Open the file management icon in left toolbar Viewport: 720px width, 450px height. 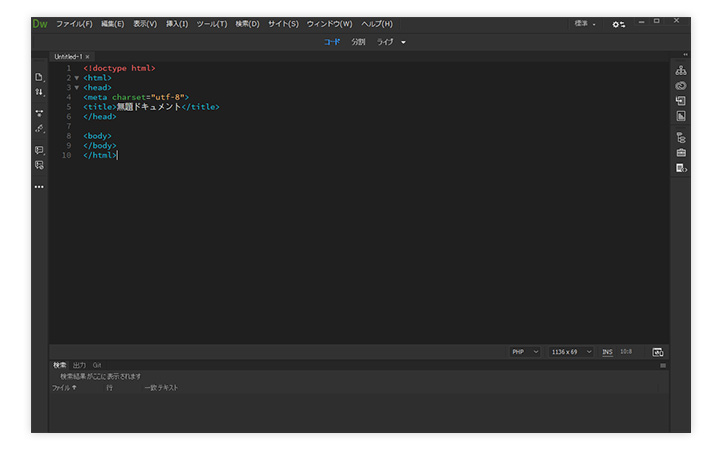coord(39,77)
